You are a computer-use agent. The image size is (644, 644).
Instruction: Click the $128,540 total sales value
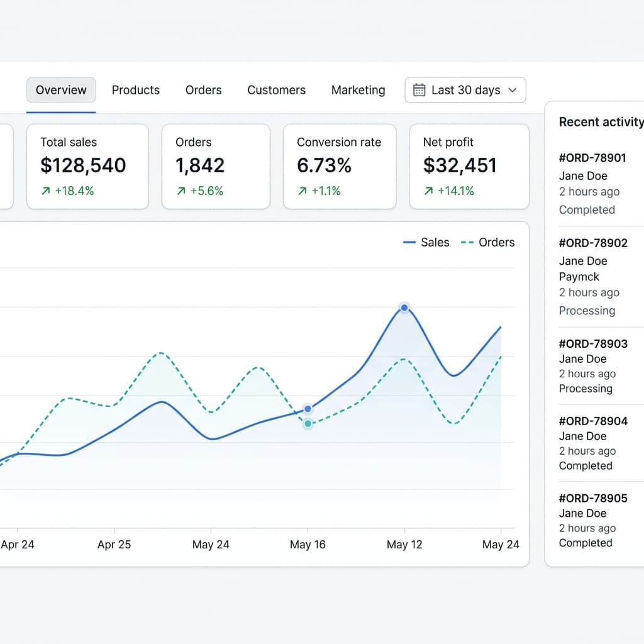(83, 165)
